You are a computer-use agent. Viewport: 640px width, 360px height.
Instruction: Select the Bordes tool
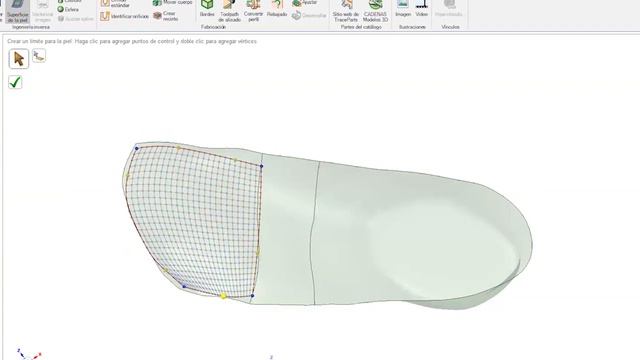pyautogui.click(x=207, y=9)
